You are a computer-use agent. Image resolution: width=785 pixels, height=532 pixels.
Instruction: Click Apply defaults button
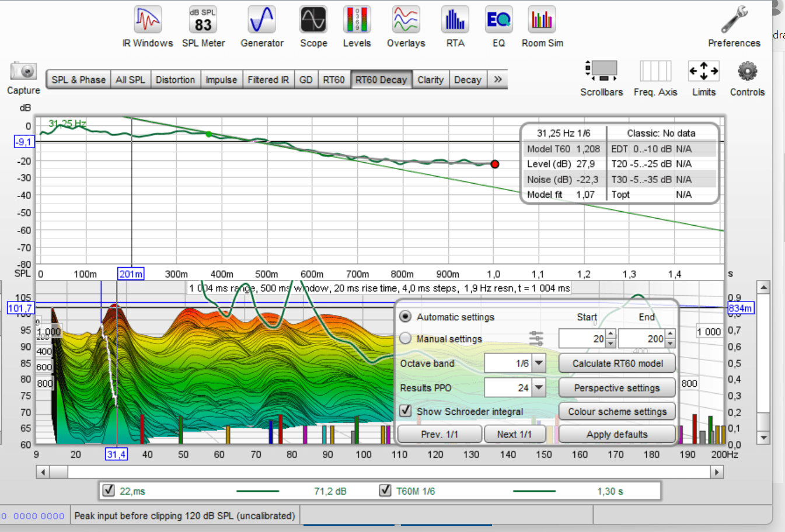[x=617, y=435]
